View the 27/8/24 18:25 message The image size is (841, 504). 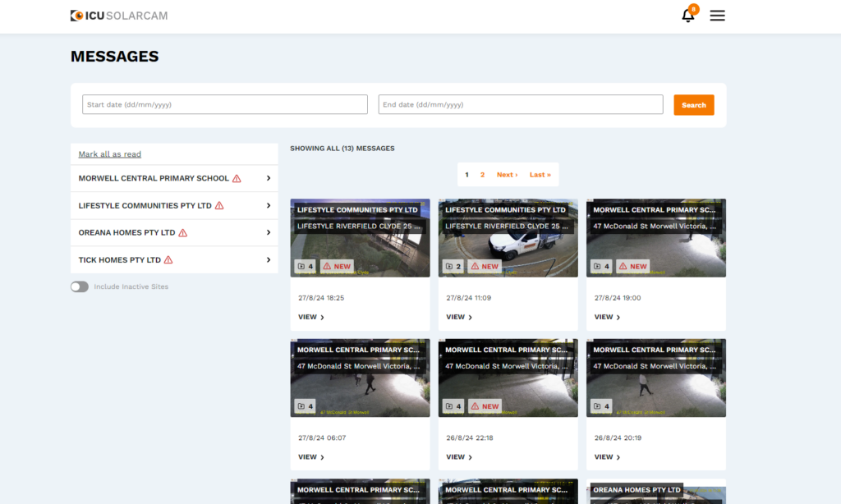click(311, 317)
